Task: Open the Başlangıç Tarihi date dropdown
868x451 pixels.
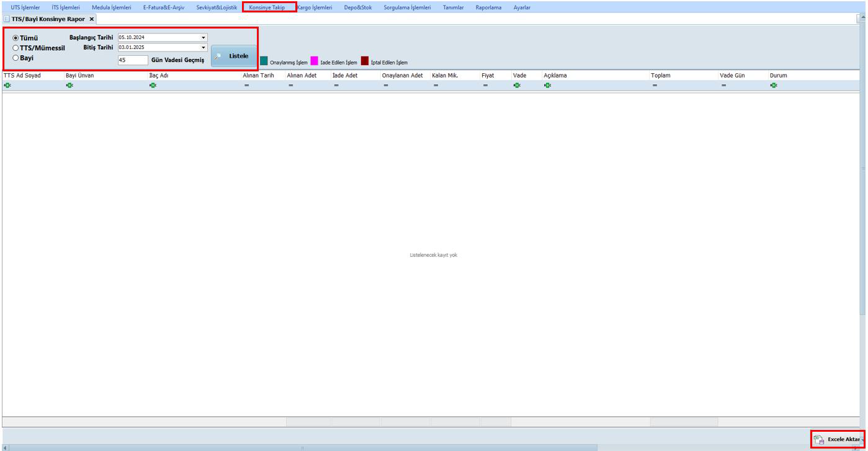Action: [x=203, y=38]
